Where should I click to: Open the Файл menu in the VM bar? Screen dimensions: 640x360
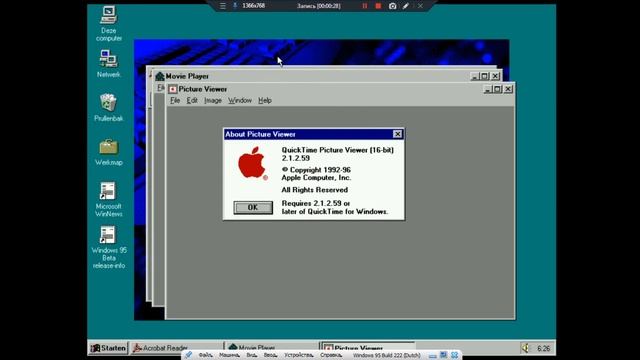pos(205,356)
